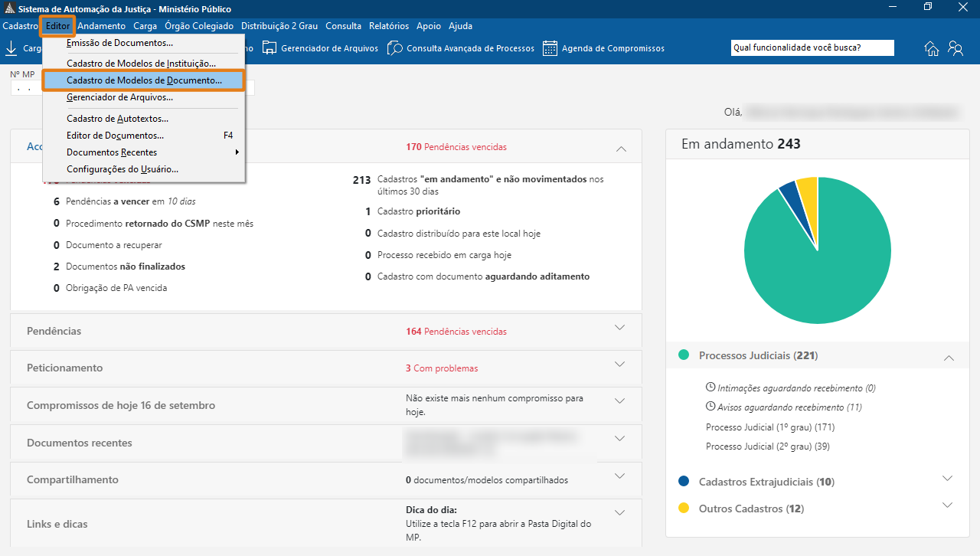Open the Editor menu
This screenshot has width=980, height=556.
[x=57, y=26]
